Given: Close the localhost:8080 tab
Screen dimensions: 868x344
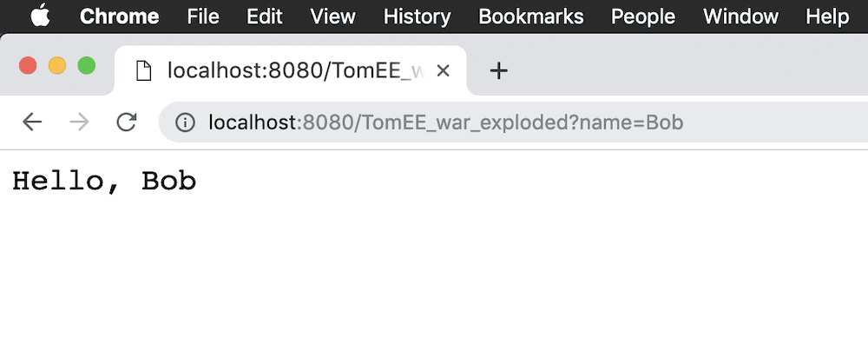Looking at the screenshot, I should (x=443, y=70).
